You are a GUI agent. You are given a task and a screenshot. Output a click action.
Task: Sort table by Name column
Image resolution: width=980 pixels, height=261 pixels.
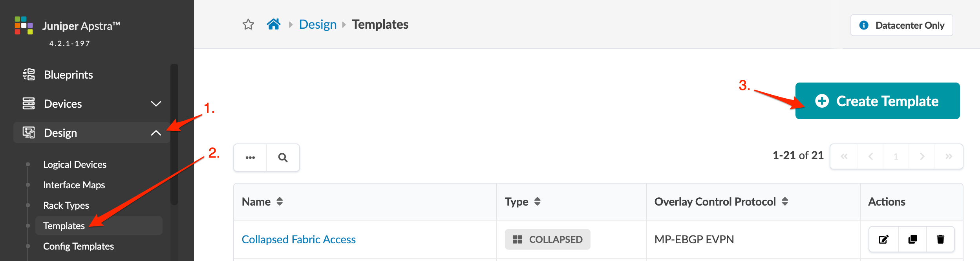[279, 202]
